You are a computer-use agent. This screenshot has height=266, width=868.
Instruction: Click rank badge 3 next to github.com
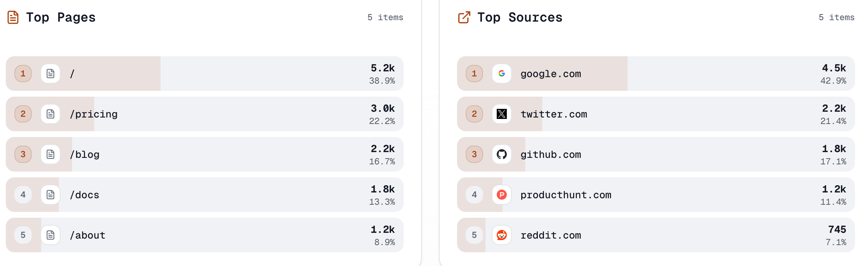tap(474, 154)
